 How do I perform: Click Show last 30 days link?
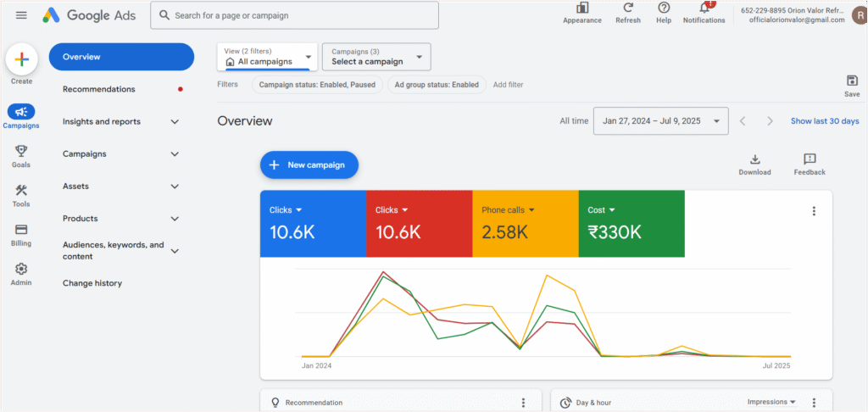(825, 120)
